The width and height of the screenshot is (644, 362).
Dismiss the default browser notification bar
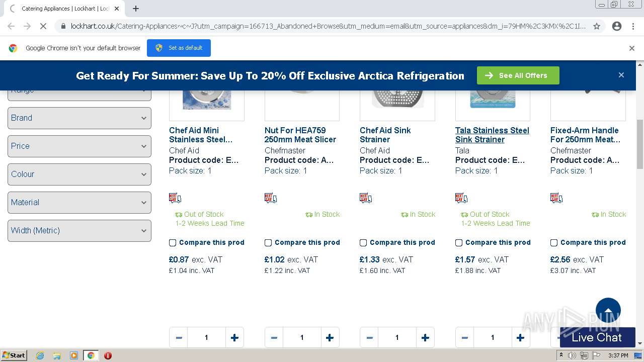[632, 48]
